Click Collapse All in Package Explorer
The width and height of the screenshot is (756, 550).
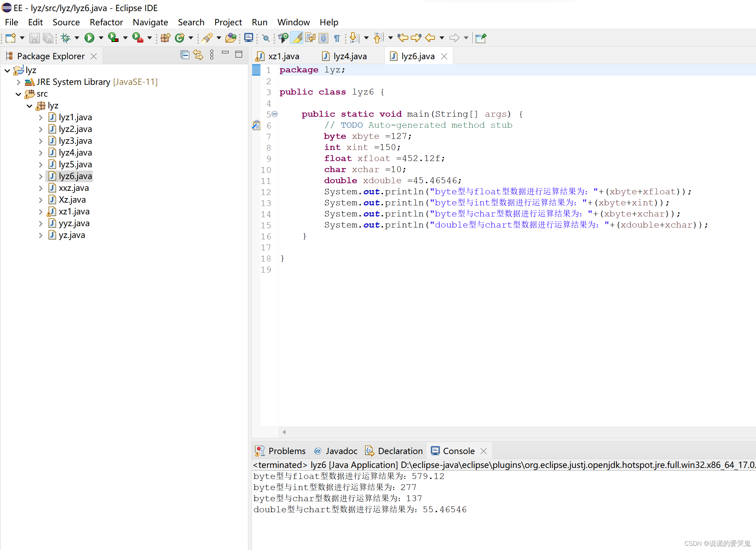pos(185,55)
